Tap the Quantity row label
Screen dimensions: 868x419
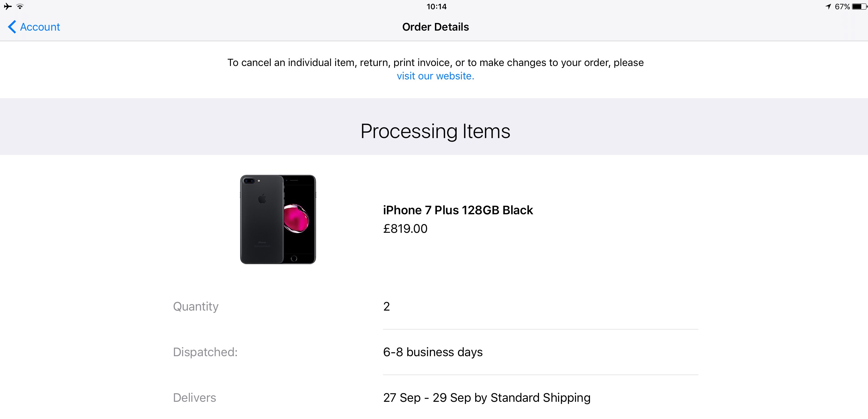[195, 306]
